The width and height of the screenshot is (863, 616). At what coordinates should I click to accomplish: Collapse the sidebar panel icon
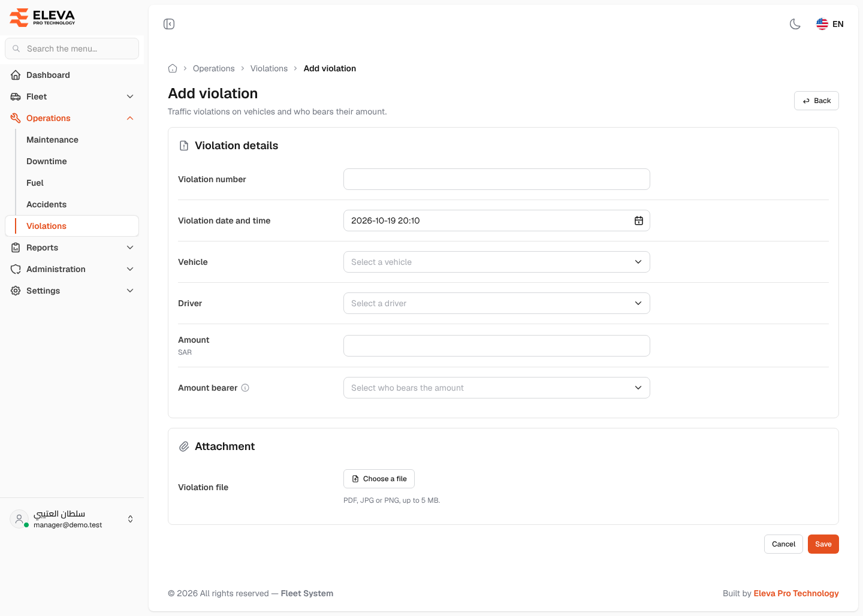(169, 24)
